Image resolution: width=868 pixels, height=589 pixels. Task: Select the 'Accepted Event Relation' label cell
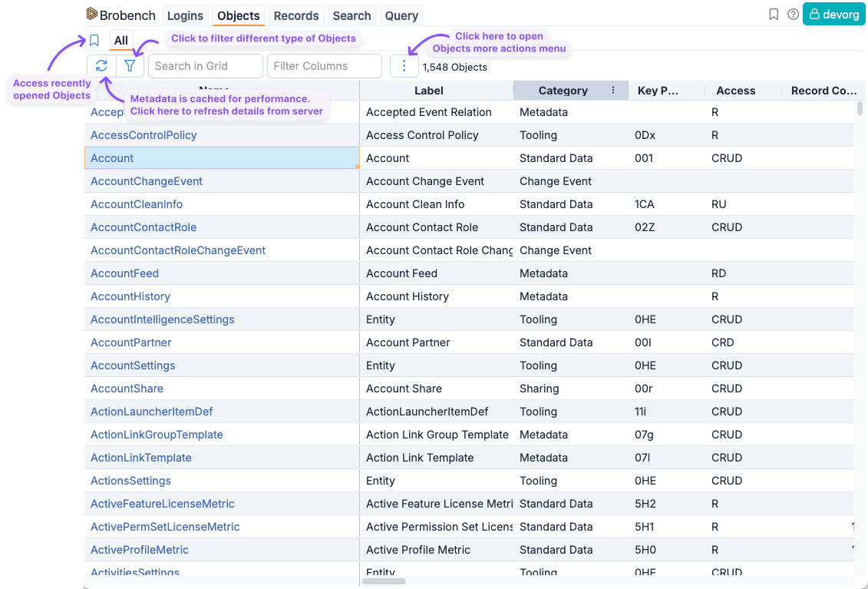[437, 112]
